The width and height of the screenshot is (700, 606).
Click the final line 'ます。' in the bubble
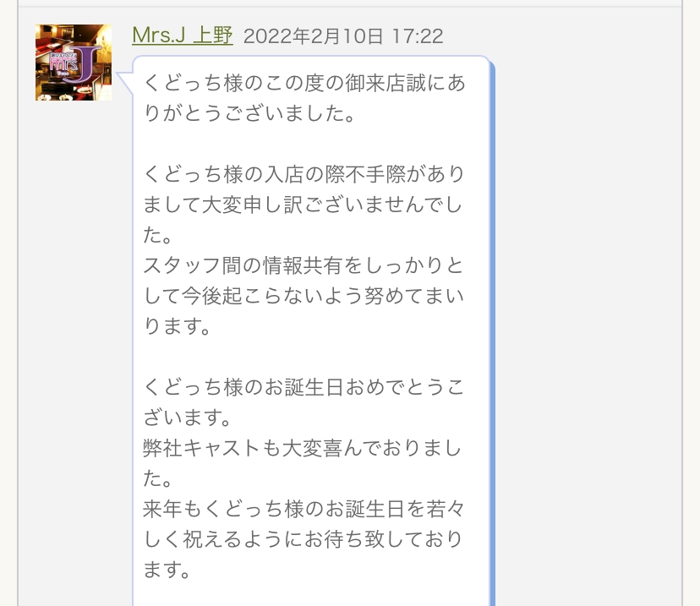[x=167, y=570]
